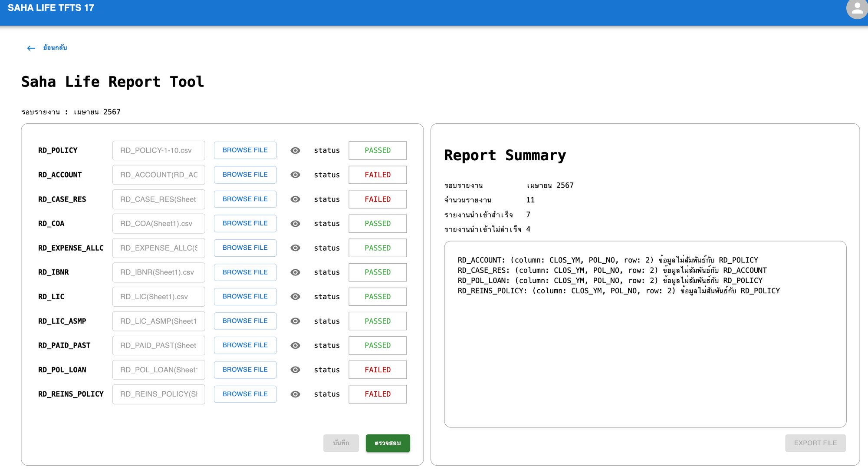Click the บันทึก save button
868x470 pixels.
click(x=341, y=443)
